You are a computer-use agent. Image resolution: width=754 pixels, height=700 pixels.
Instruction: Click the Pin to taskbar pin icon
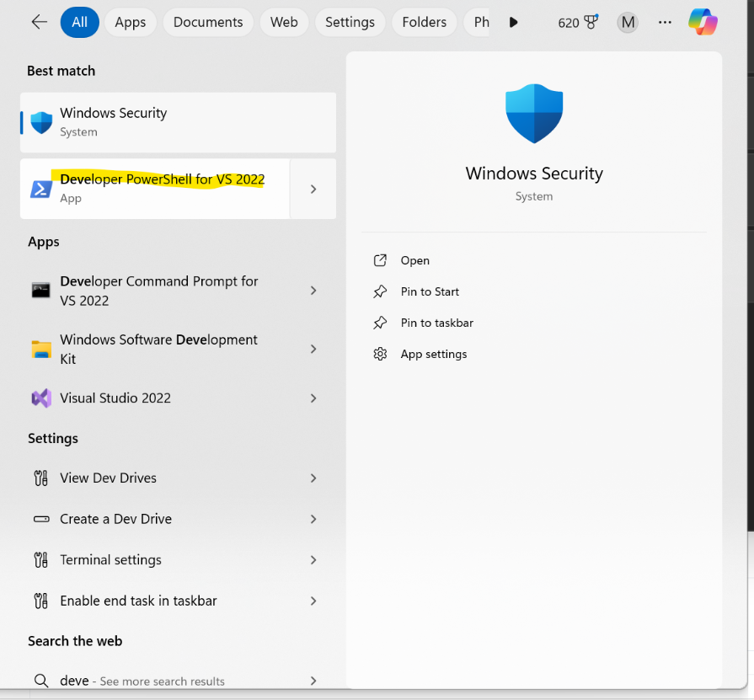pos(380,323)
